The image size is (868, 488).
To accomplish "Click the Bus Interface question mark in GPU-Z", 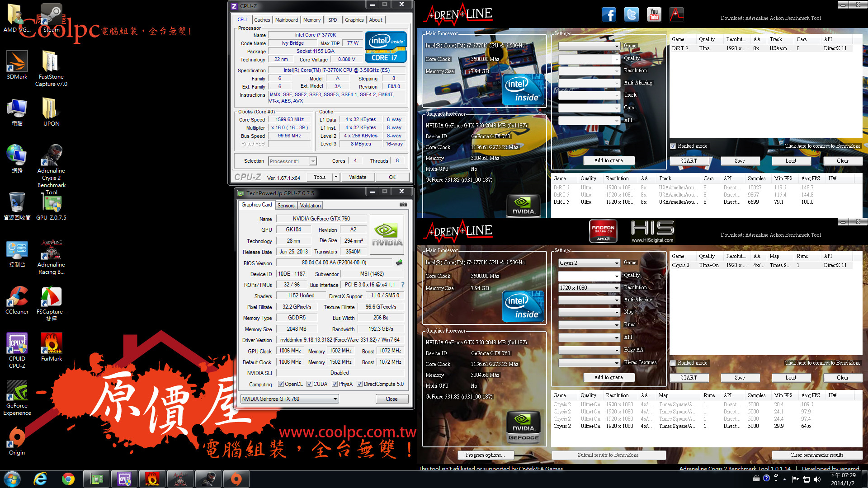I will (x=402, y=285).
